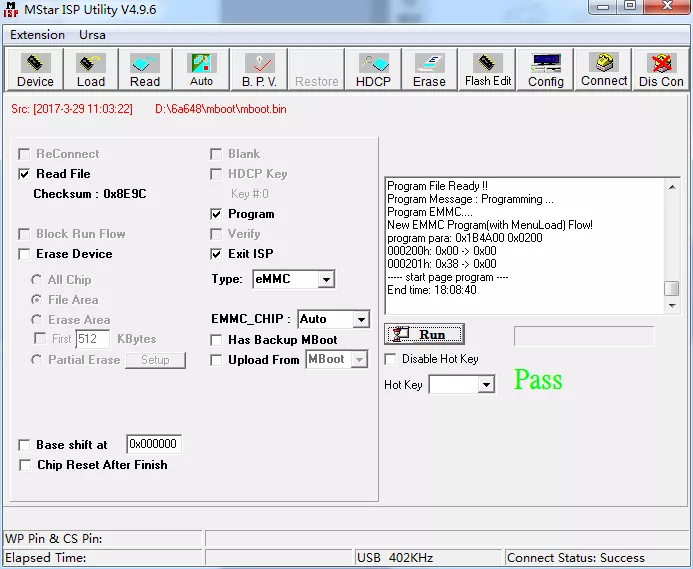Open the Config settings icon
The height and width of the screenshot is (569, 693).
(546, 70)
